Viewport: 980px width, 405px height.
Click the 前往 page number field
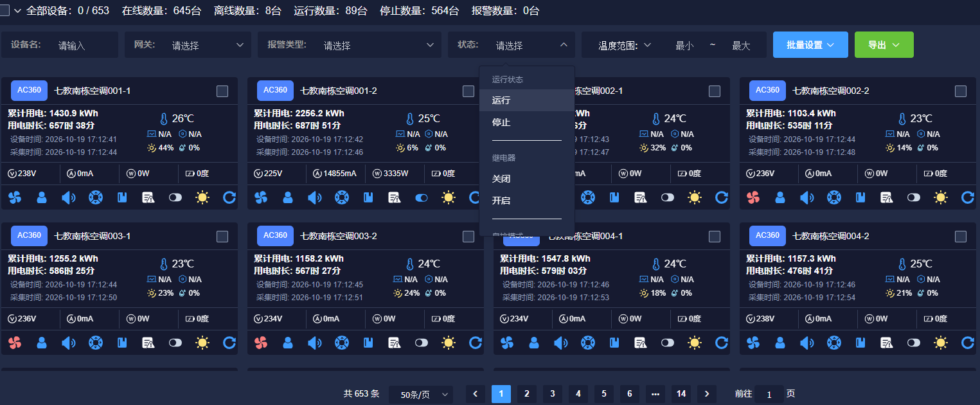pyautogui.click(x=769, y=394)
